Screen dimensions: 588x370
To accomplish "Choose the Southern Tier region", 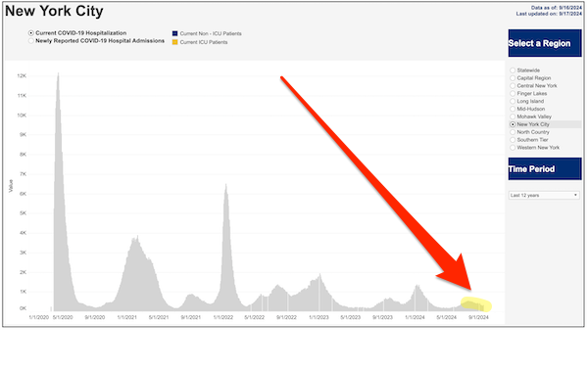I will click(x=513, y=140).
